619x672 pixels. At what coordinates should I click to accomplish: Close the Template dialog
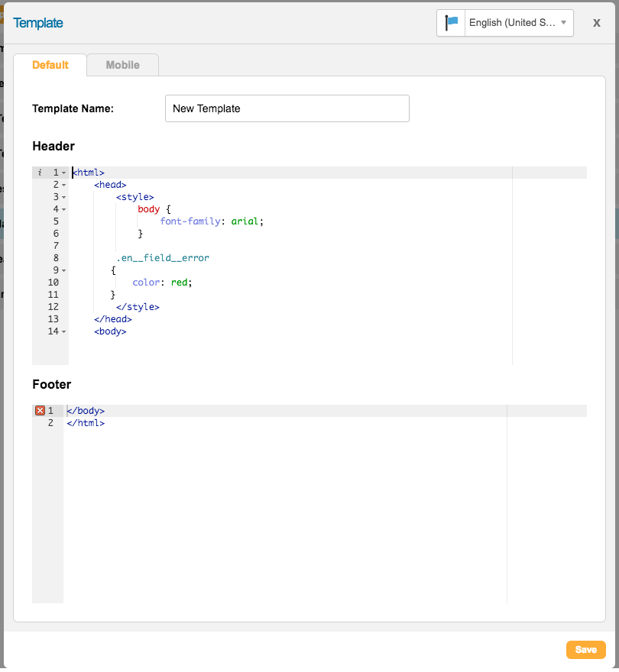coord(596,22)
